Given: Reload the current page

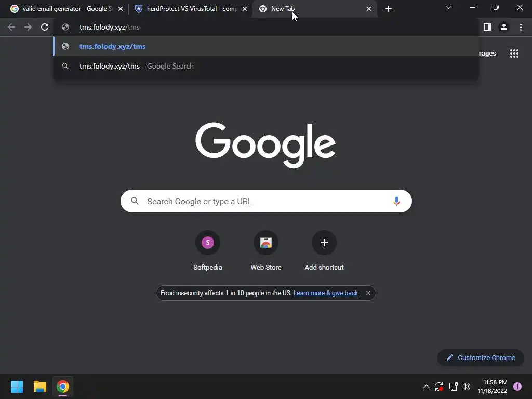Looking at the screenshot, I should [45, 27].
